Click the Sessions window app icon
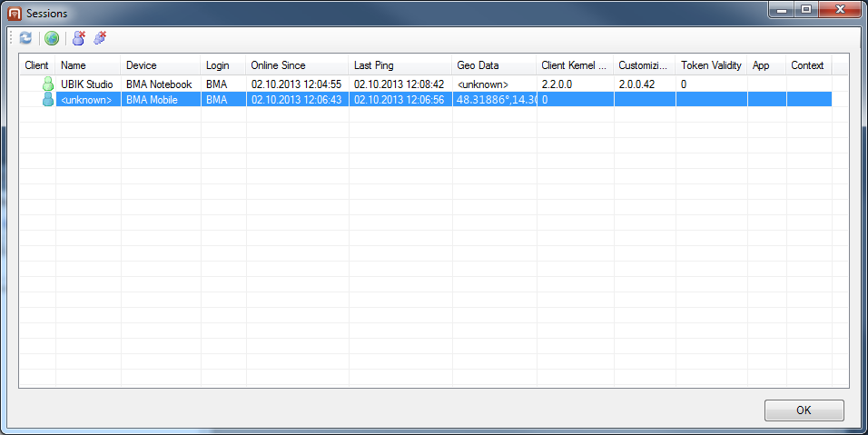Viewport: 868px width, 435px height. coord(15,14)
